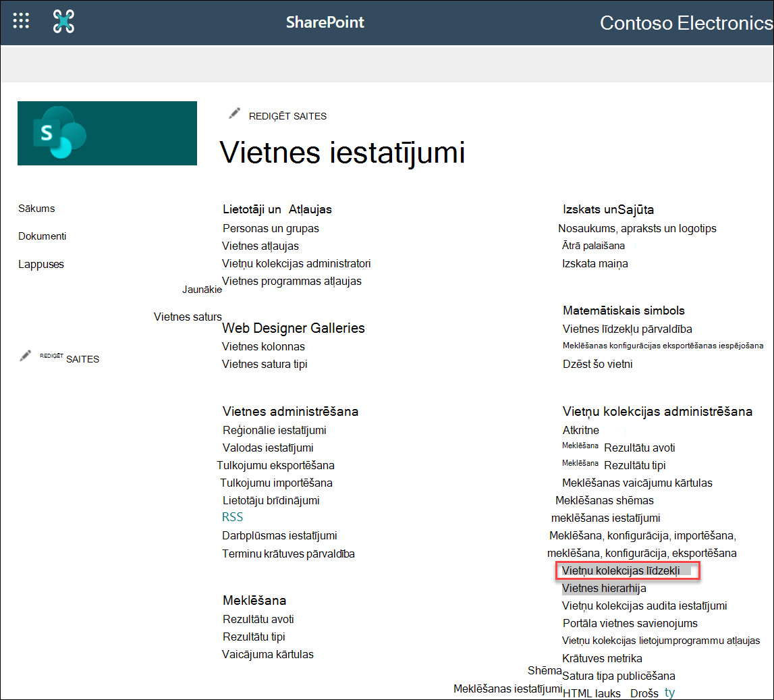774x700 pixels.
Task: Open Tulkojumu eksportēšana
Action: (275, 465)
